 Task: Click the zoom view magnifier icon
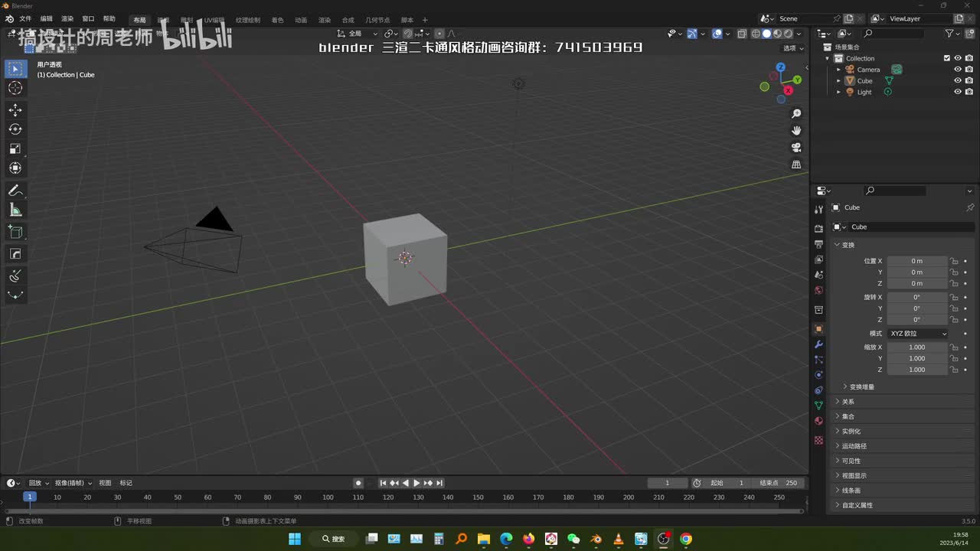click(x=796, y=114)
